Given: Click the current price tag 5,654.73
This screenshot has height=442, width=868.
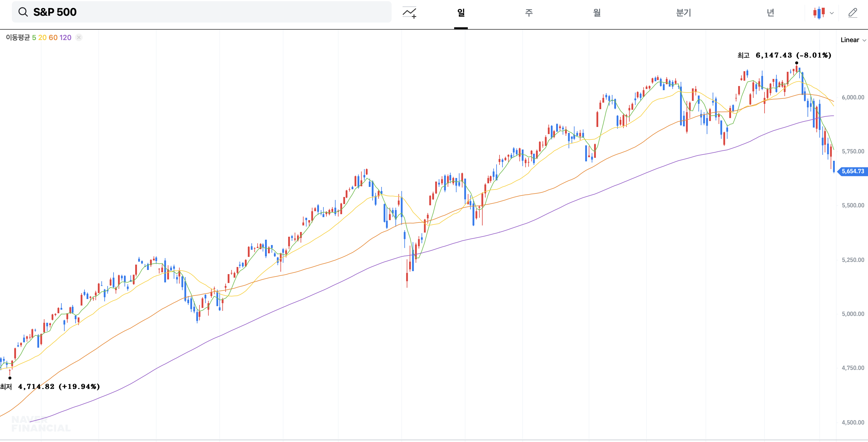Looking at the screenshot, I should coord(853,171).
